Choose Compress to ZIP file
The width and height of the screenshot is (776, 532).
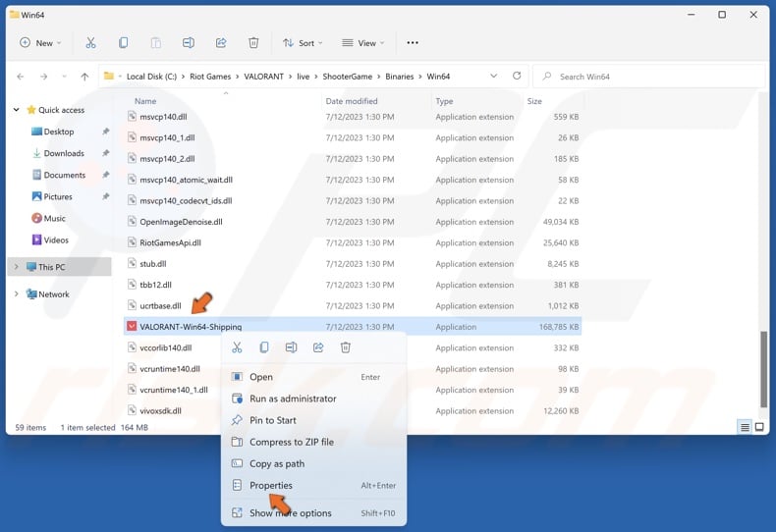point(313,442)
